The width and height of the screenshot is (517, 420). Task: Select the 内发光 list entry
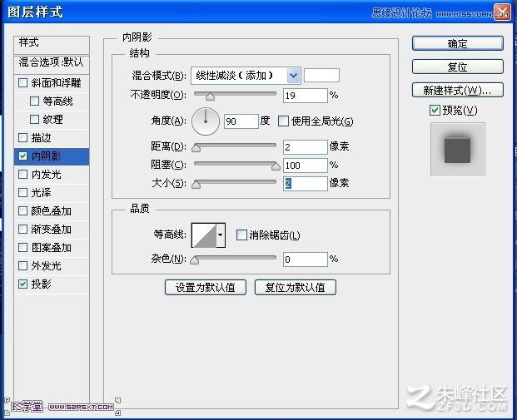[x=52, y=174]
